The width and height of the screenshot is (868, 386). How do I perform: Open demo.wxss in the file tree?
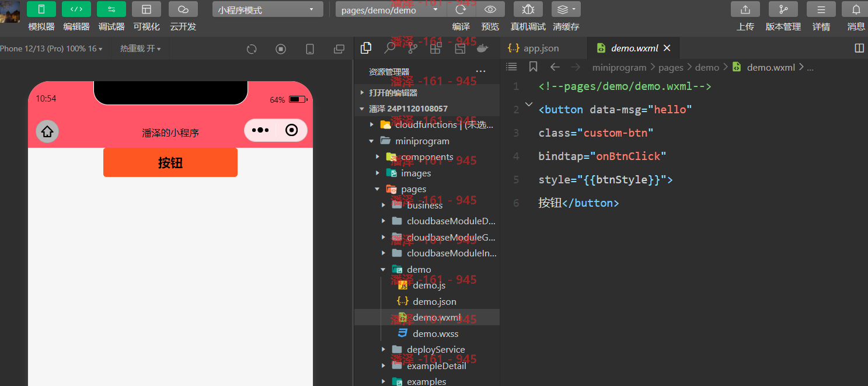[x=427, y=333]
